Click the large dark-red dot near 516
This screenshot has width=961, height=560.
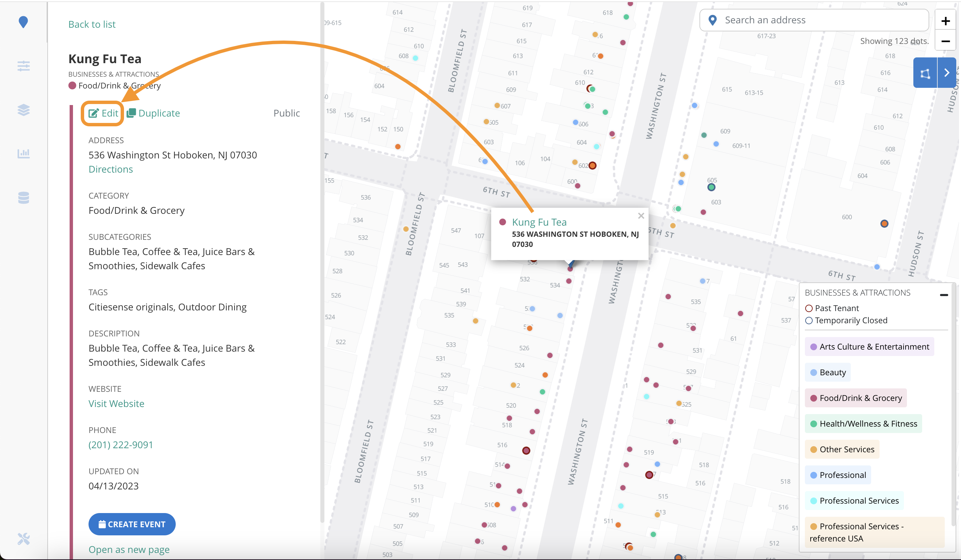tap(526, 451)
